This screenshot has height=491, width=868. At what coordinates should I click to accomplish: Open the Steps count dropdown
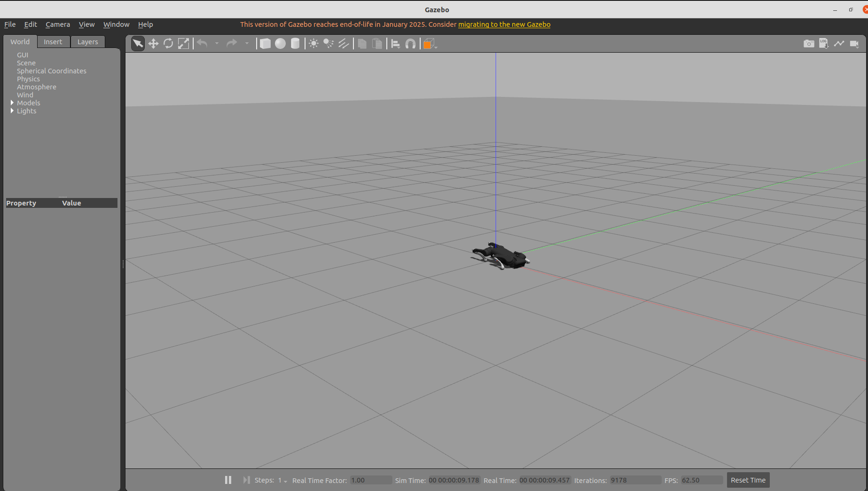tap(282, 480)
